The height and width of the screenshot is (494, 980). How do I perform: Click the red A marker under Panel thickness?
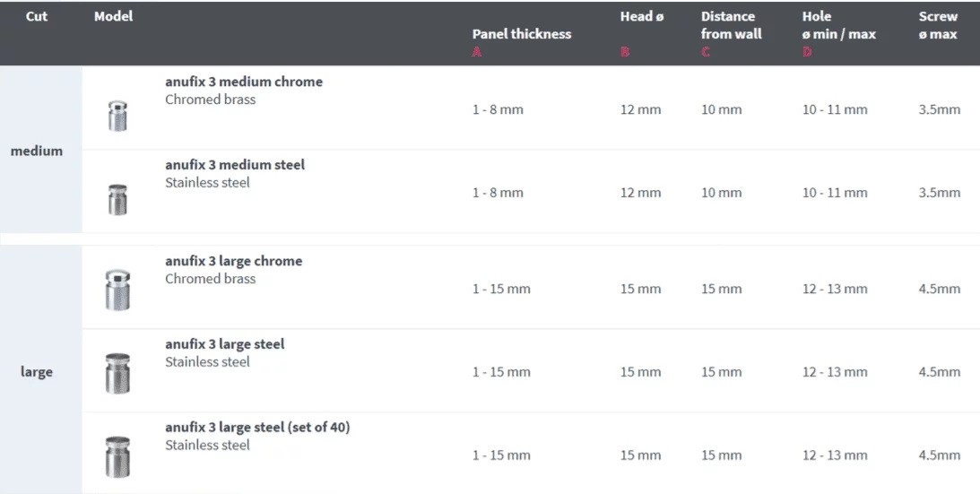pos(476,52)
